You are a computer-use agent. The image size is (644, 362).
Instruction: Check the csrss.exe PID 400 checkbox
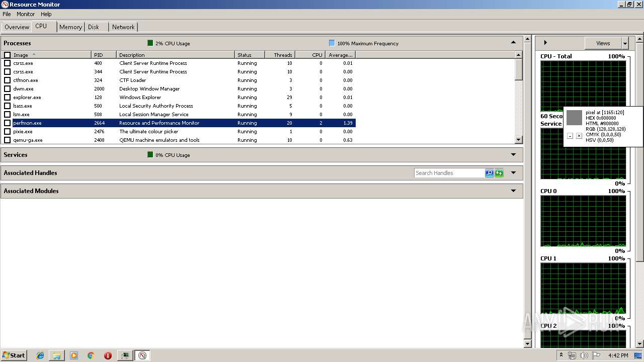click(7, 63)
